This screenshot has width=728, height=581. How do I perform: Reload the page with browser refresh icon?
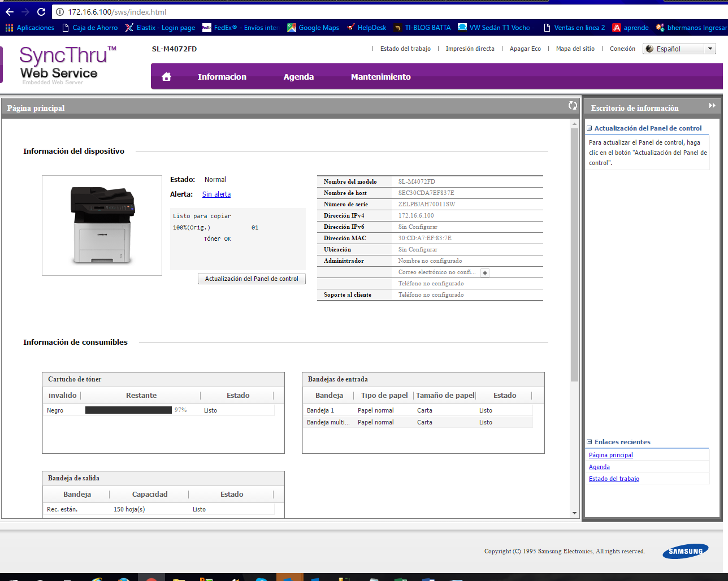pyautogui.click(x=41, y=12)
